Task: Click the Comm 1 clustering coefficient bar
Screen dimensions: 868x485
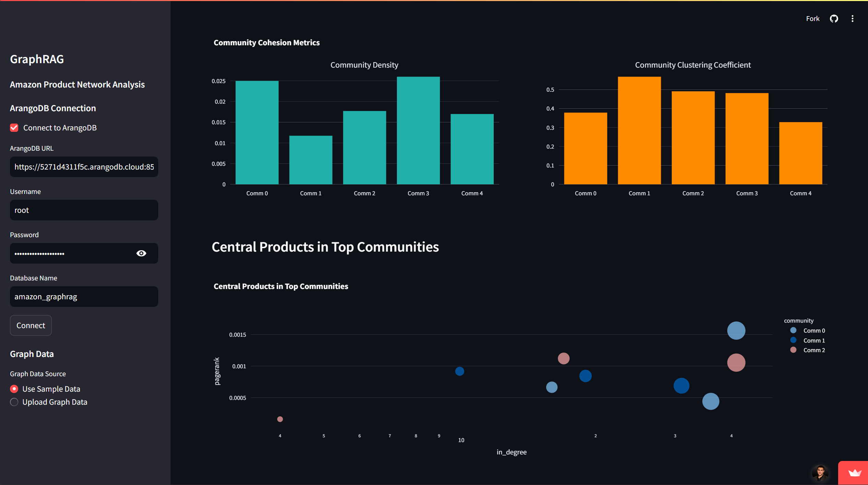Action: click(639, 130)
